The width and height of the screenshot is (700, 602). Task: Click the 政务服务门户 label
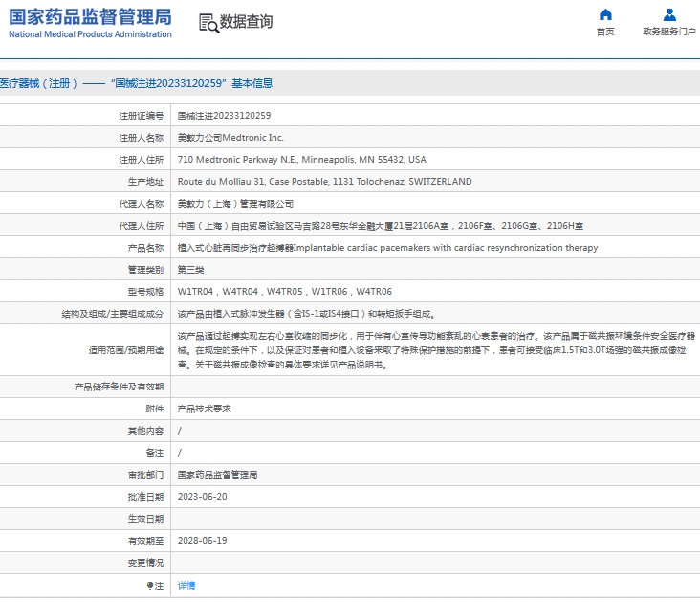coord(669,32)
